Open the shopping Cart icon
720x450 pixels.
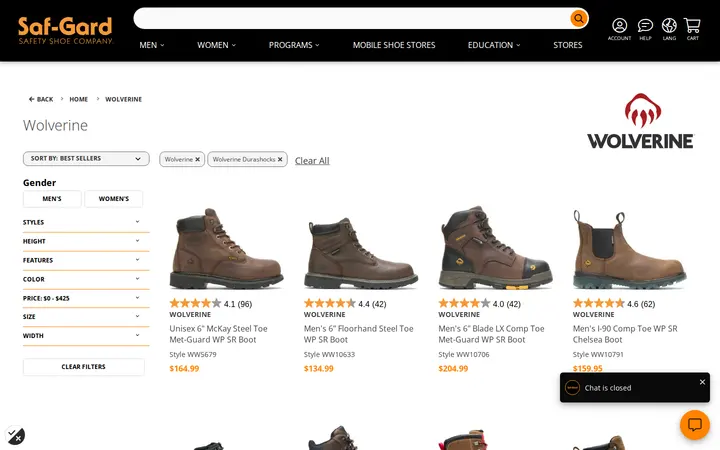(x=692, y=29)
